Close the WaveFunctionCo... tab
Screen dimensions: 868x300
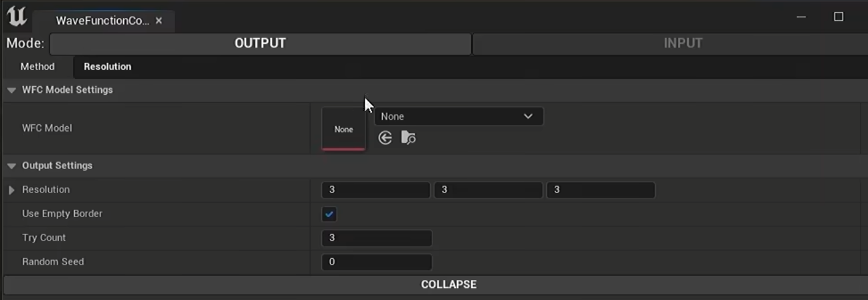tap(159, 21)
